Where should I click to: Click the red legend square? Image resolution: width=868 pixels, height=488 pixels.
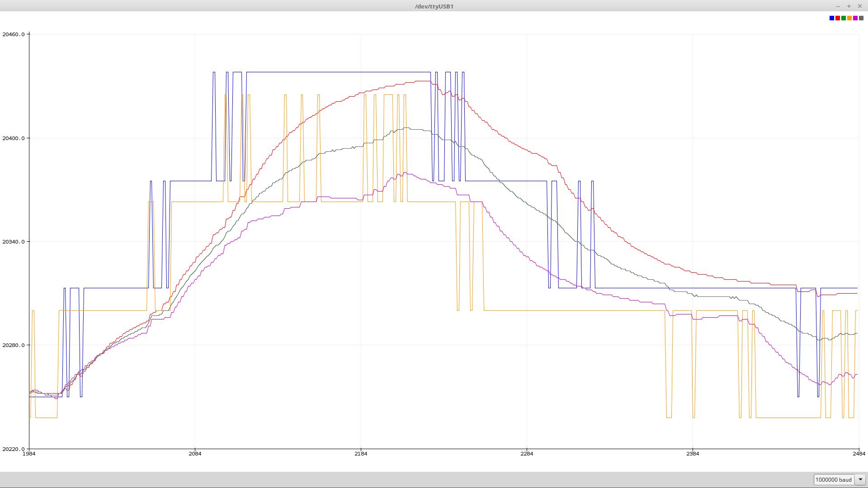pyautogui.click(x=837, y=18)
